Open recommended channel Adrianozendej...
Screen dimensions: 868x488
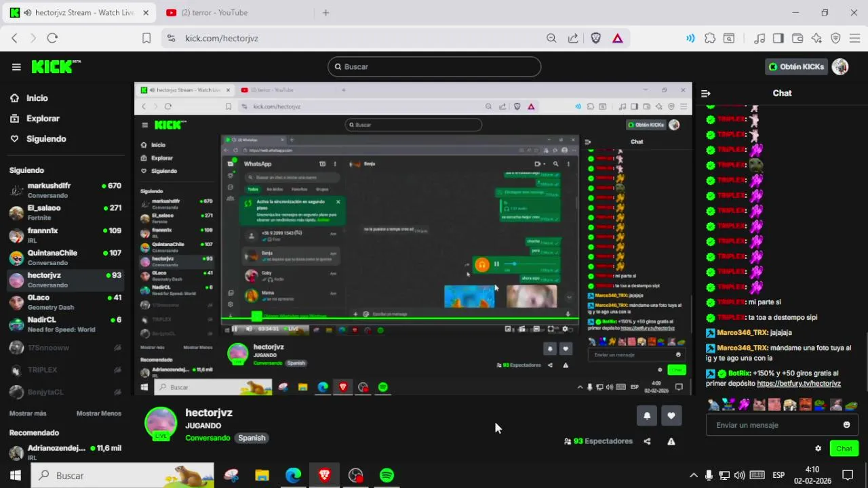click(x=65, y=452)
